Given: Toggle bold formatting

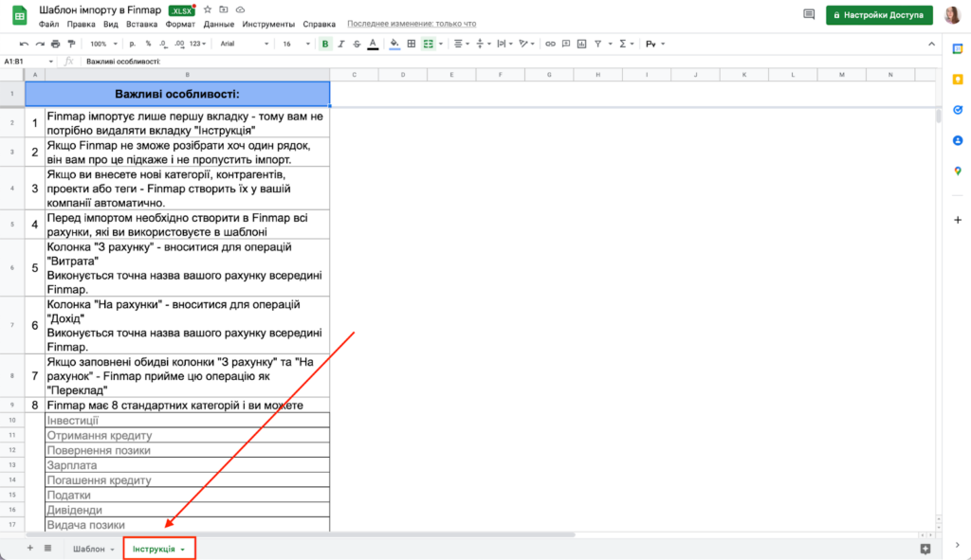Looking at the screenshot, I should pyautogui.click(x=325, y=44).
